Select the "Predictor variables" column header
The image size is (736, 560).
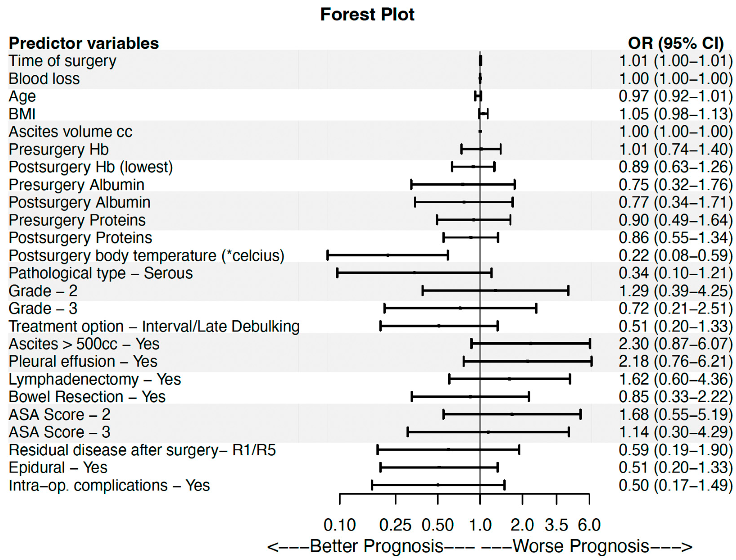tap(84, 43)
